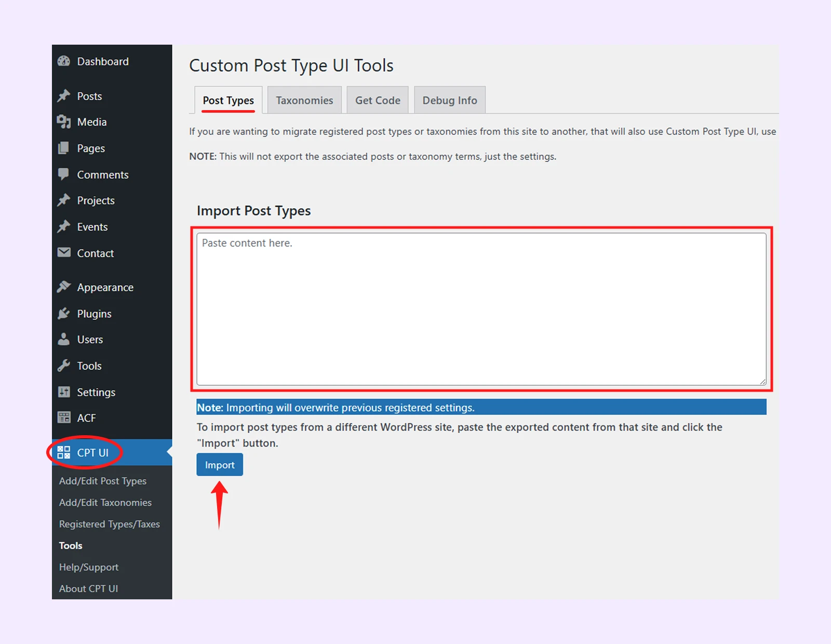The image size is (831, 644).
Task: Open the Projects menu item
Action: [x=96, y=200]
